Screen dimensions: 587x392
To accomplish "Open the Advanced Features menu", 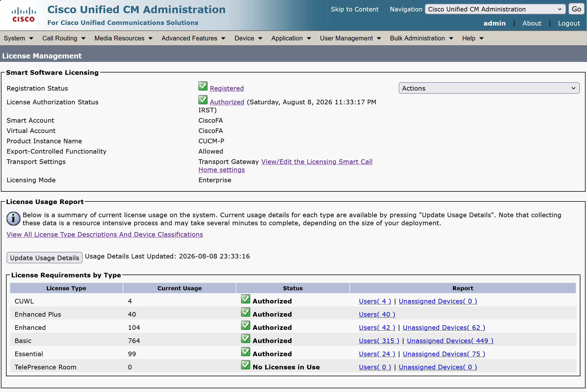I will point(193,38).
